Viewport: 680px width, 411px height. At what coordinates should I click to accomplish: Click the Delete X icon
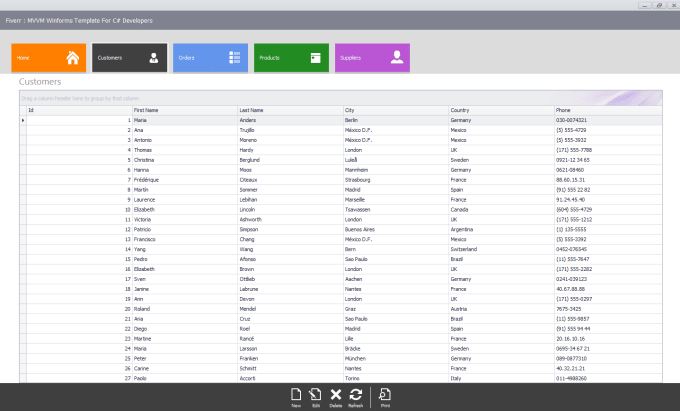336,398
